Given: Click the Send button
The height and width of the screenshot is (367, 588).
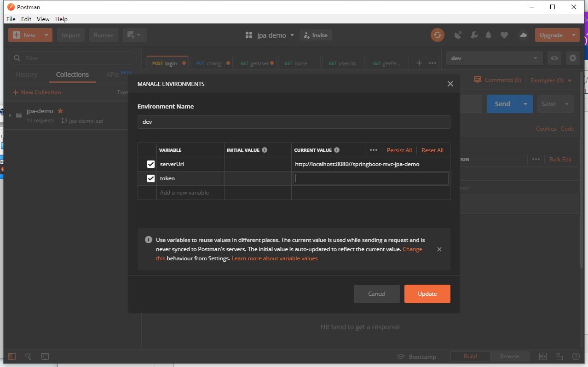Looking at the screenshot, I should click(x=502, y=104).
